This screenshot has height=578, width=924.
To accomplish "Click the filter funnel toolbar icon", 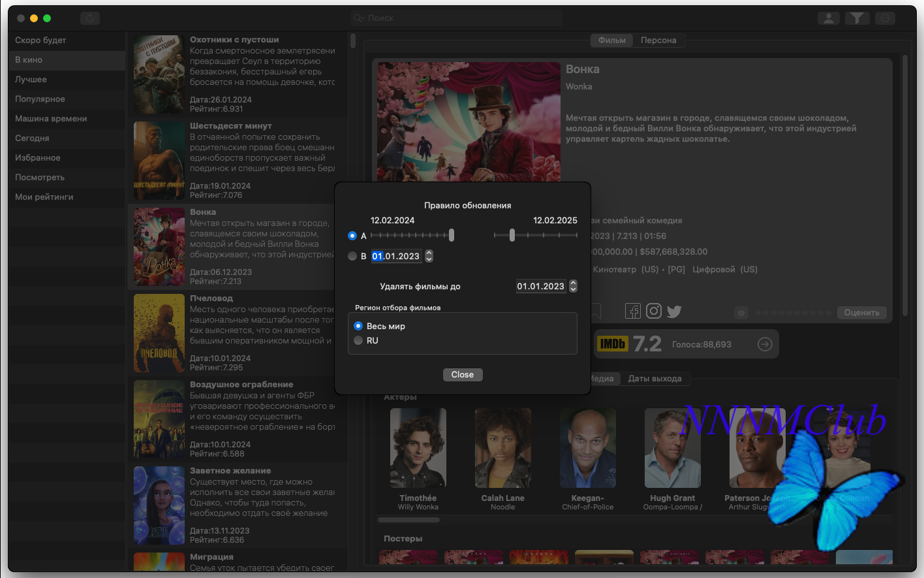I will coord(857,18).
